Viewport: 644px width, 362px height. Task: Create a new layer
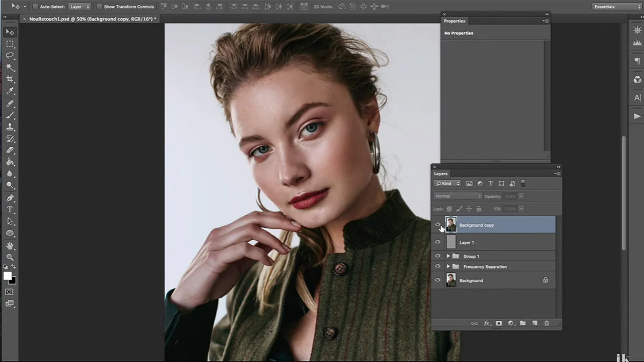pyautogui.click(x=535, y=323)
